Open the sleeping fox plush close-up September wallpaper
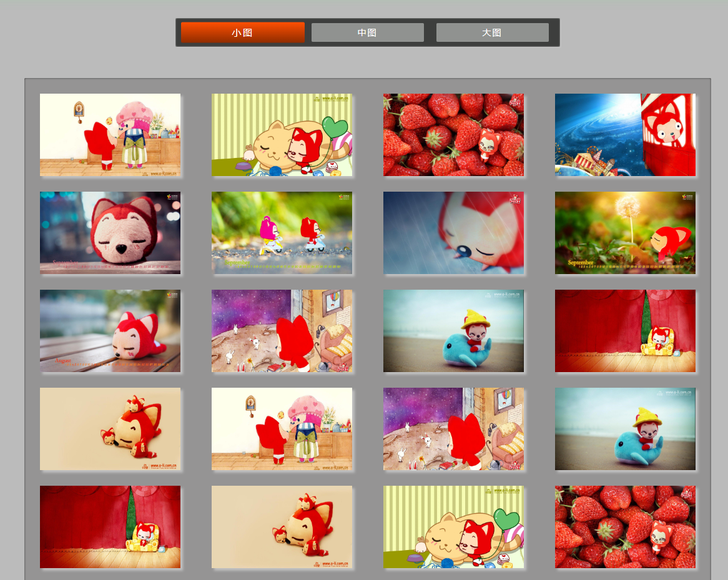The width and height of the screenshot is (728, 580). 110,233
